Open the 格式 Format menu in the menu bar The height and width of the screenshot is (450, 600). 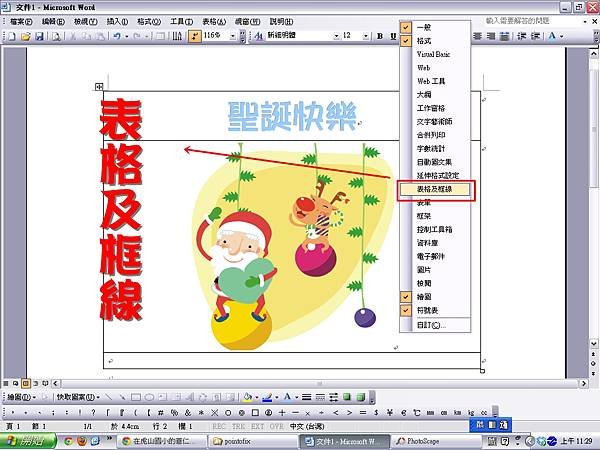[149, 21]
